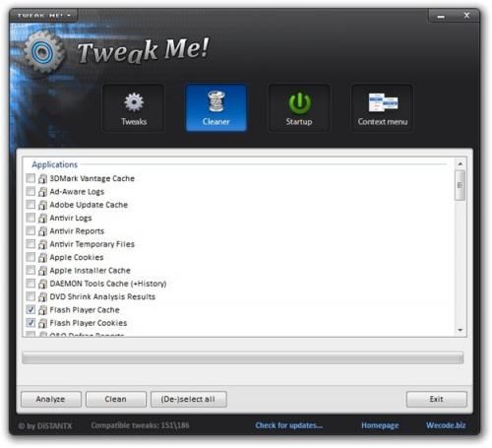Viewport: 492px width, 448px height.
Task: Click the icon beside Apple Cookies
Action: pos(42,257)
